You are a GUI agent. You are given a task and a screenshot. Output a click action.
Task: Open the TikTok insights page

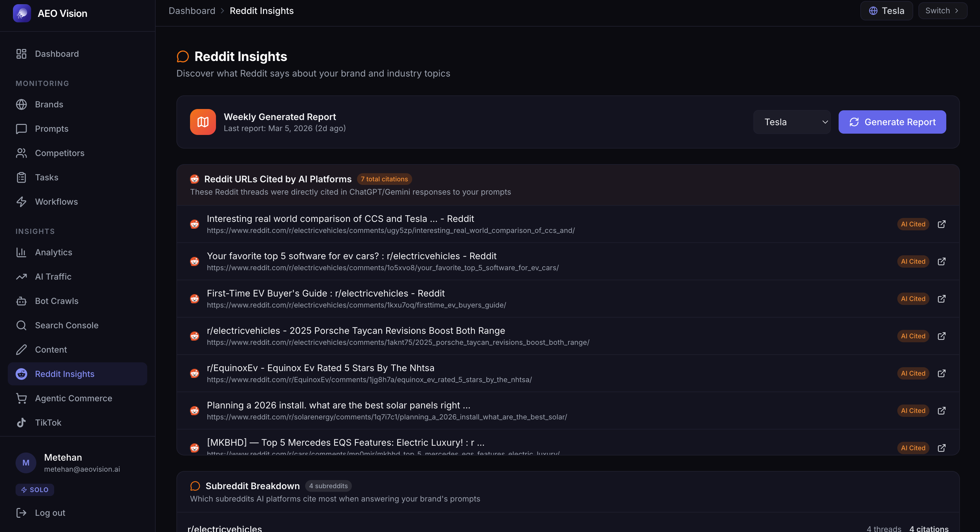[48, 422]
